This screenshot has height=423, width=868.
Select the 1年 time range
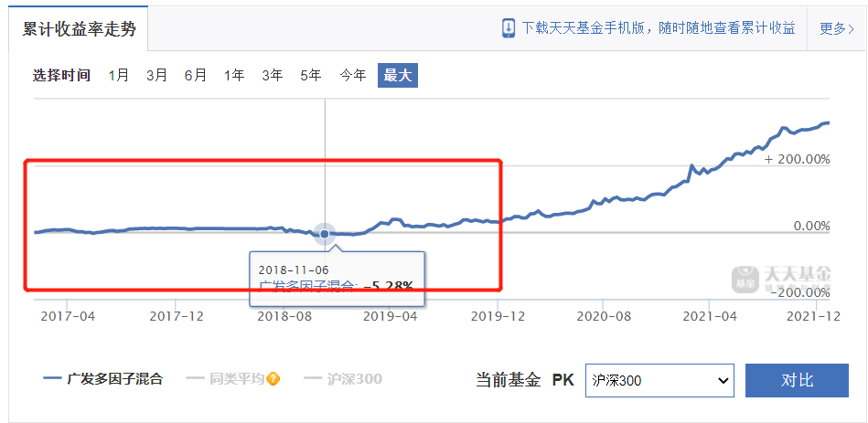click(x=234, y=75)
